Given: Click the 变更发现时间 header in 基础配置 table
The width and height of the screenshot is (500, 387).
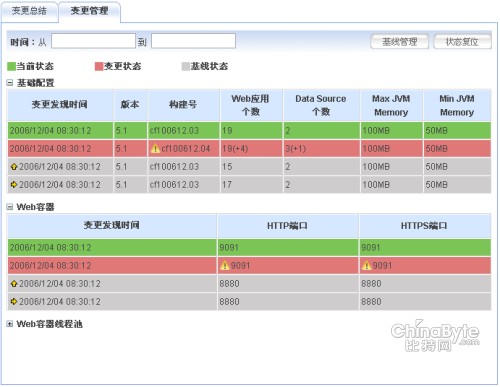Looking at the screenshot, I should 60,105.
